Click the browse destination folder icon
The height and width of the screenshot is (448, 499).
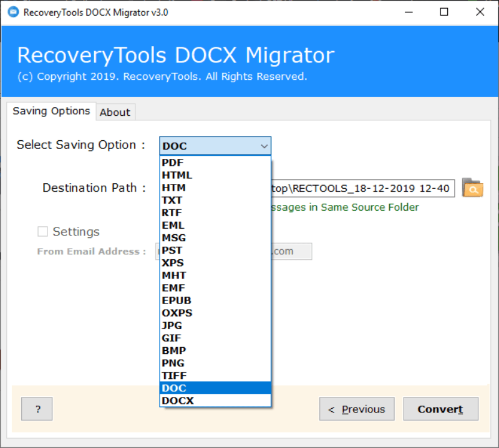click(x=473, y=188)
